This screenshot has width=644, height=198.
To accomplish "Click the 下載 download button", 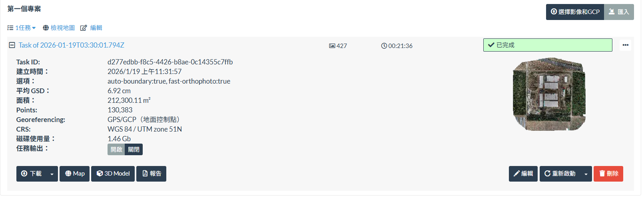I will click(32, 174).
